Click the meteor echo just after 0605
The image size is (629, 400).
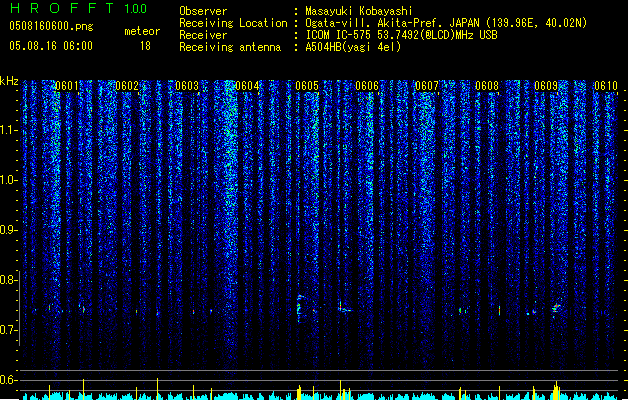(x=301, y=308)
